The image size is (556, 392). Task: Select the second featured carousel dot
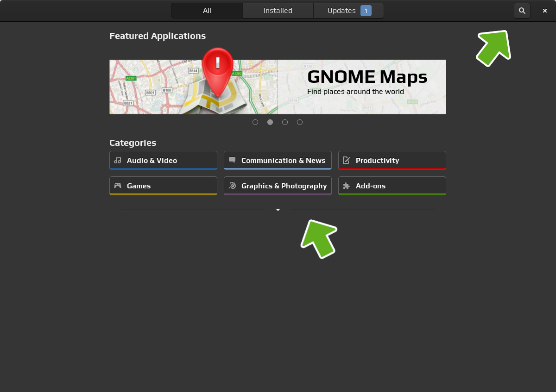(270, 122)
